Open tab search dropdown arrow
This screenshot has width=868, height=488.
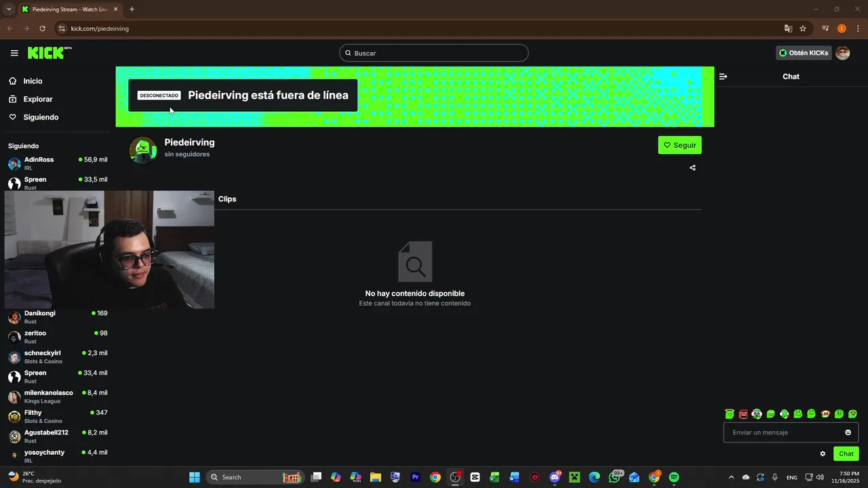click(x=9, y=9)
